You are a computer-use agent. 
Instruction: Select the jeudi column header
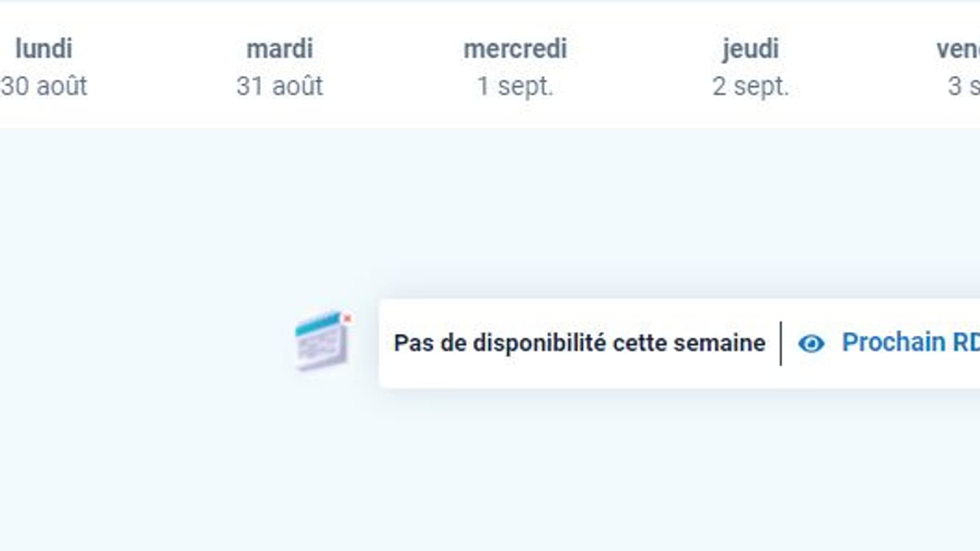[750, 49]
